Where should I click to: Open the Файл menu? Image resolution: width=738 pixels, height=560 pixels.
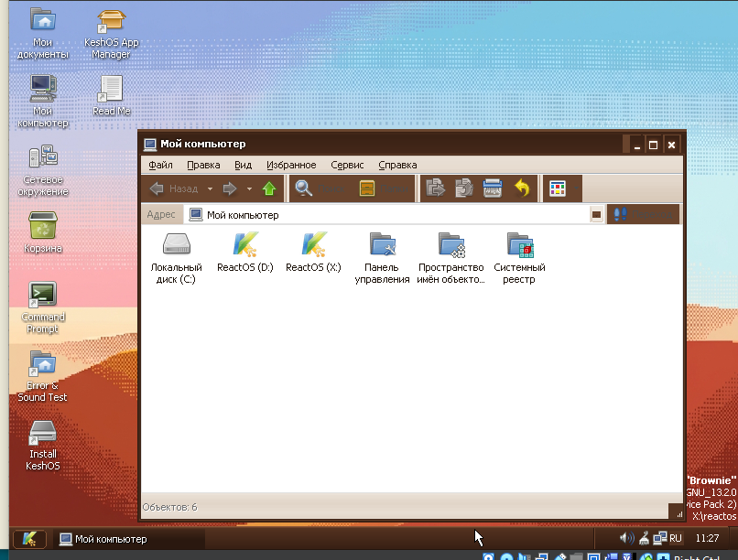click(160, 165)
